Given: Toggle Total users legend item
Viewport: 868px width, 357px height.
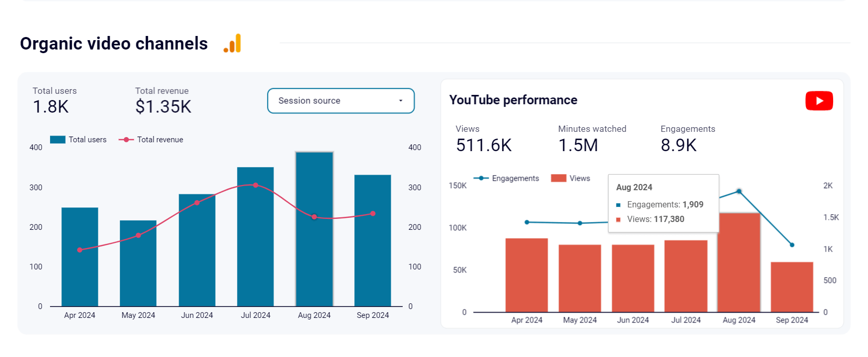Looking at the screenshot, I should [x=78, y=140].
